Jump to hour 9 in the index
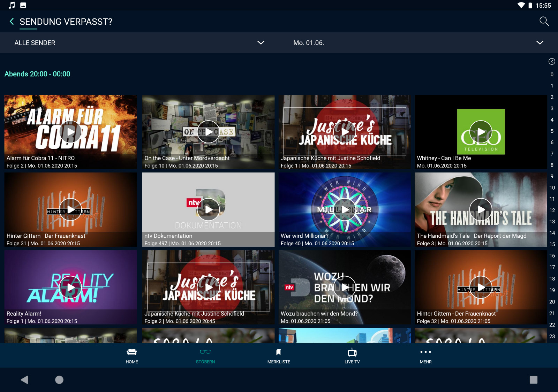 552,176
